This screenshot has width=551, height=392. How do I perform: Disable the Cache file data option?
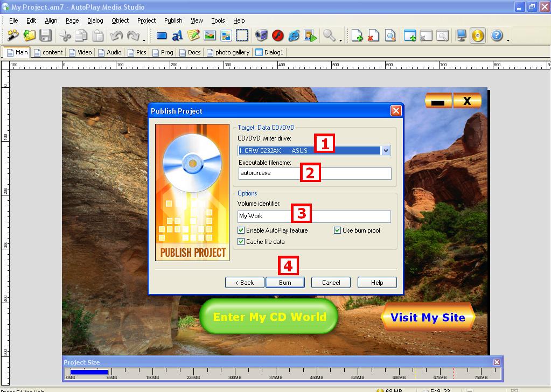[241, 242]
